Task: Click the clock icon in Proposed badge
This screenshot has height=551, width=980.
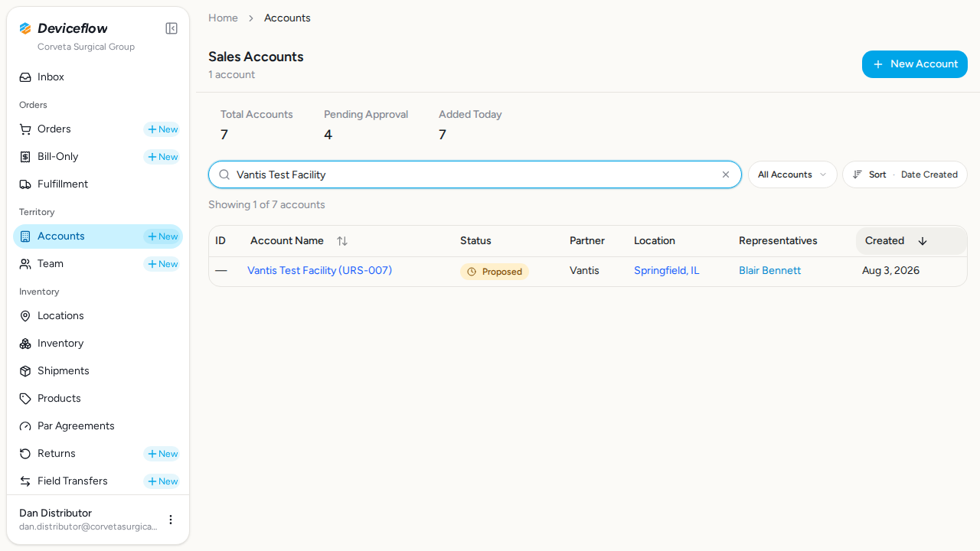Action: [472, 272]
